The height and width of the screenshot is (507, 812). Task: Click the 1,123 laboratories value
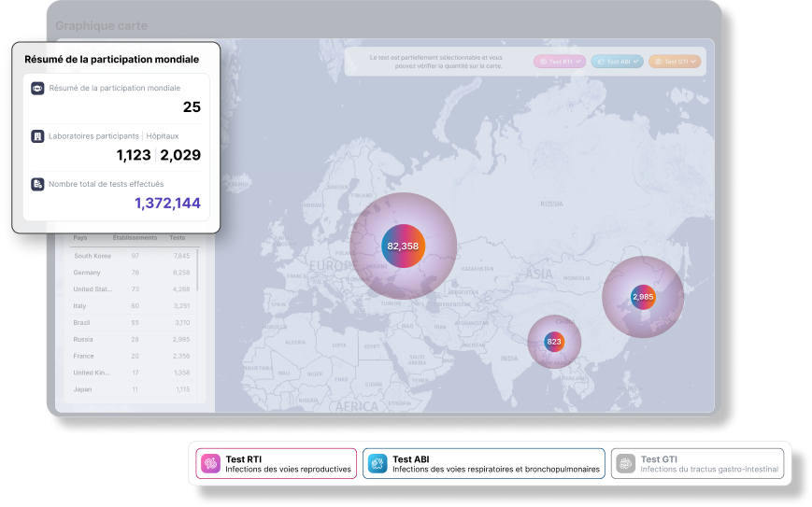point(134,155)
